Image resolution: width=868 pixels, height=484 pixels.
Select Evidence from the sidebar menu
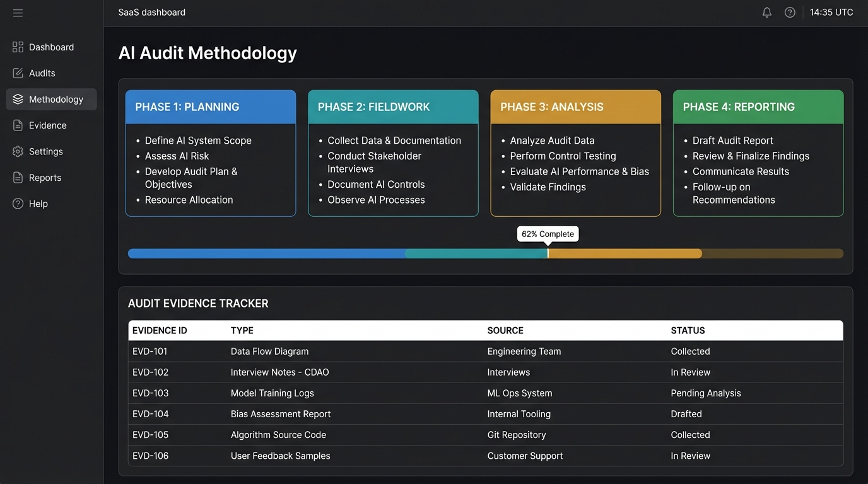pyautogui.click(x=47, y=125)
